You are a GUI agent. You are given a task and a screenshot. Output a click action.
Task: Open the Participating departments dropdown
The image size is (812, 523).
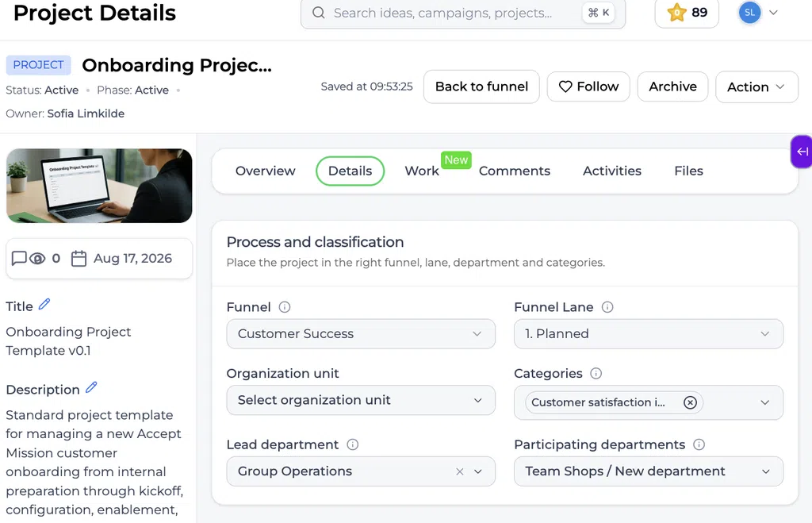(649, 471)
